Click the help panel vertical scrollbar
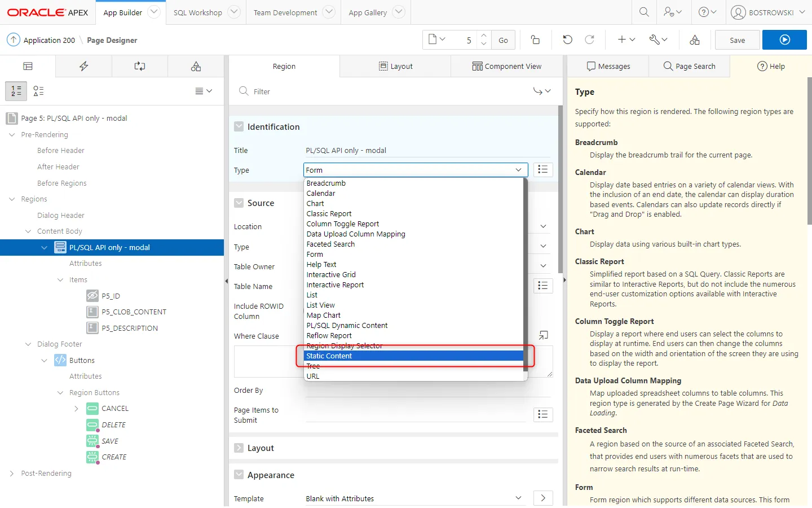 click(x=809, y=151)
